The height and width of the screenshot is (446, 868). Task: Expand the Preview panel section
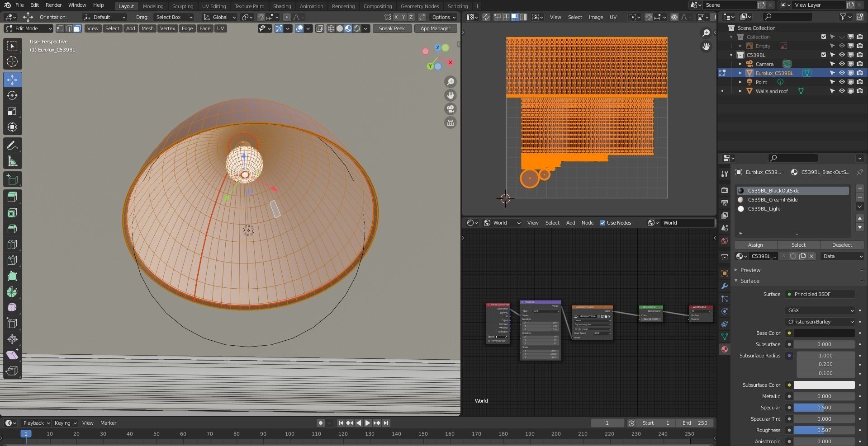pos(750,270)
